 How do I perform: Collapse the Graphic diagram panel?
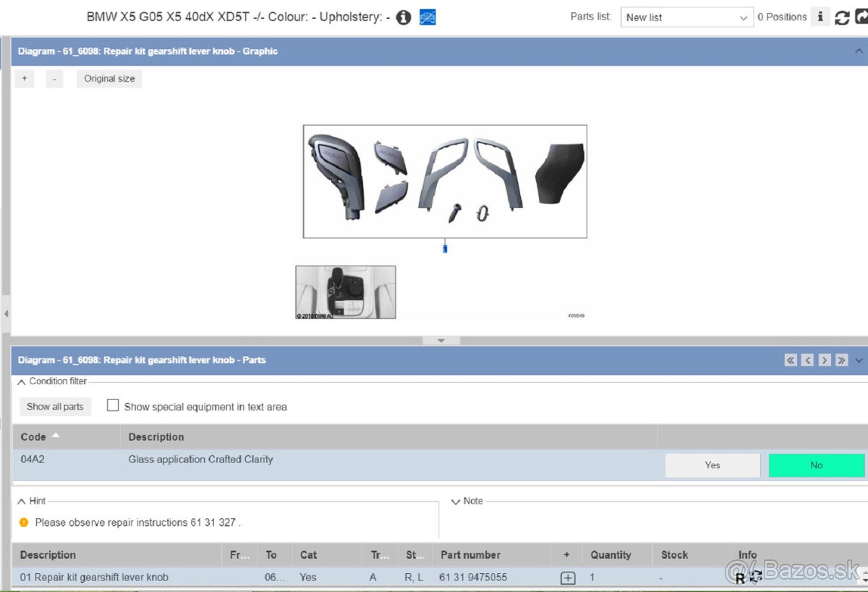coord(859,51)
